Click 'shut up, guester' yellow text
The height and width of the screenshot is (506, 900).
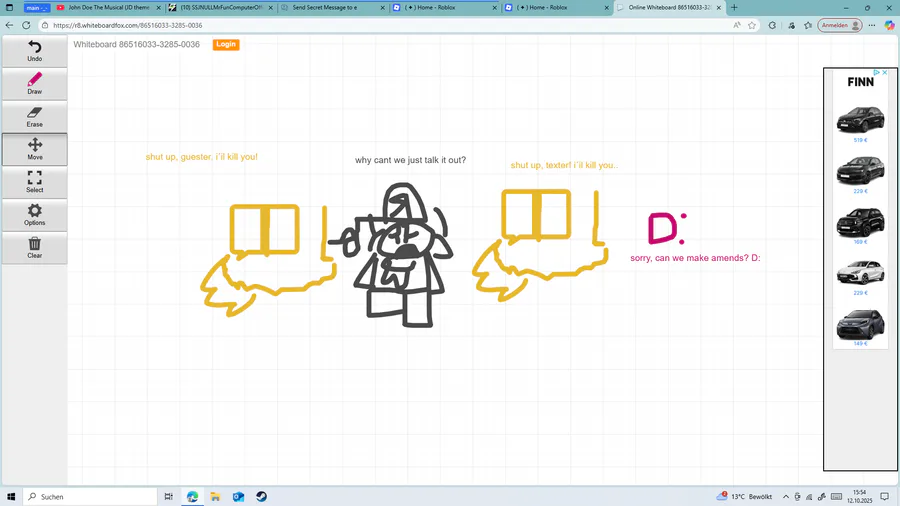coord(201,157)
